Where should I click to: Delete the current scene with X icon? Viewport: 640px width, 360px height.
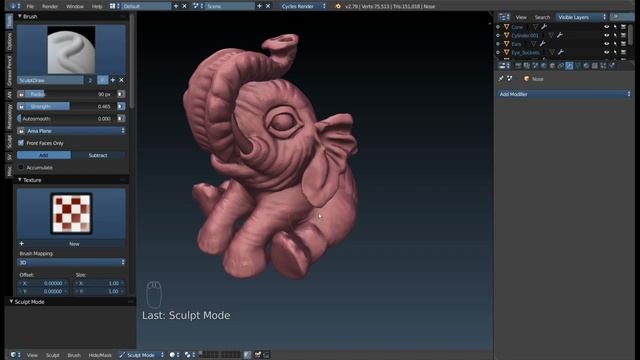point(268,6)
